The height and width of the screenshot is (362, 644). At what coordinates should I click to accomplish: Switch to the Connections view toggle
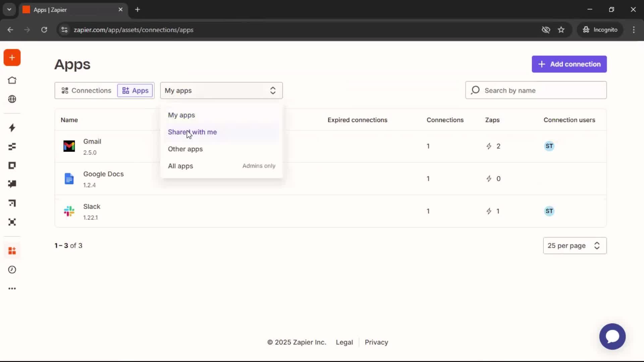coord(86,90)
